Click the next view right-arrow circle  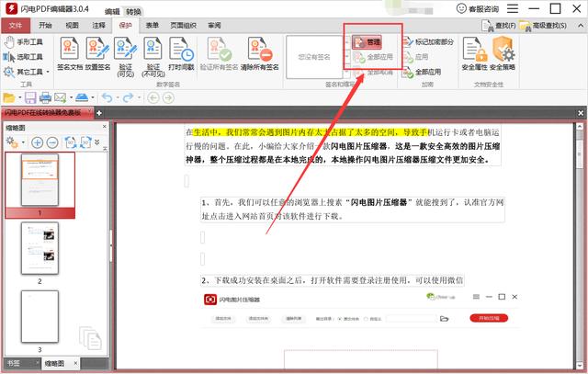click(168, 98)
